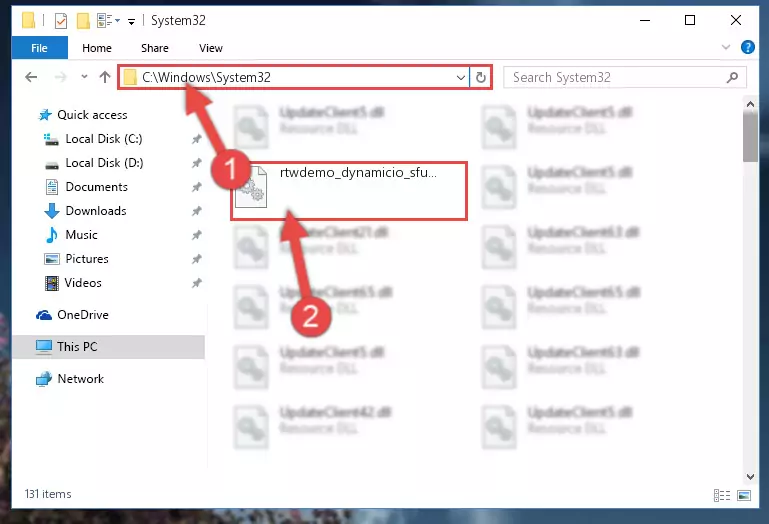This screenshot has width=769, height=524.
Task: Switch to the Home ribbon tab
Action: pos(97,48)
